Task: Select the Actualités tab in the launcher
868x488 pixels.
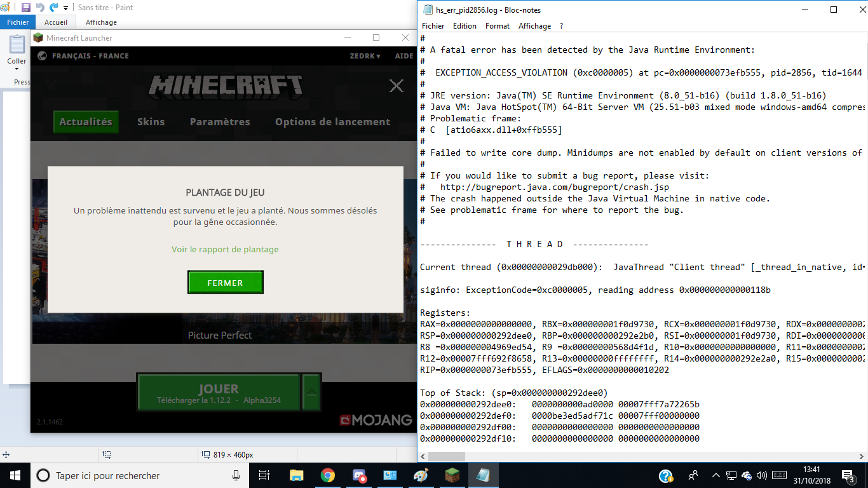Action: [x=86, y=122]
